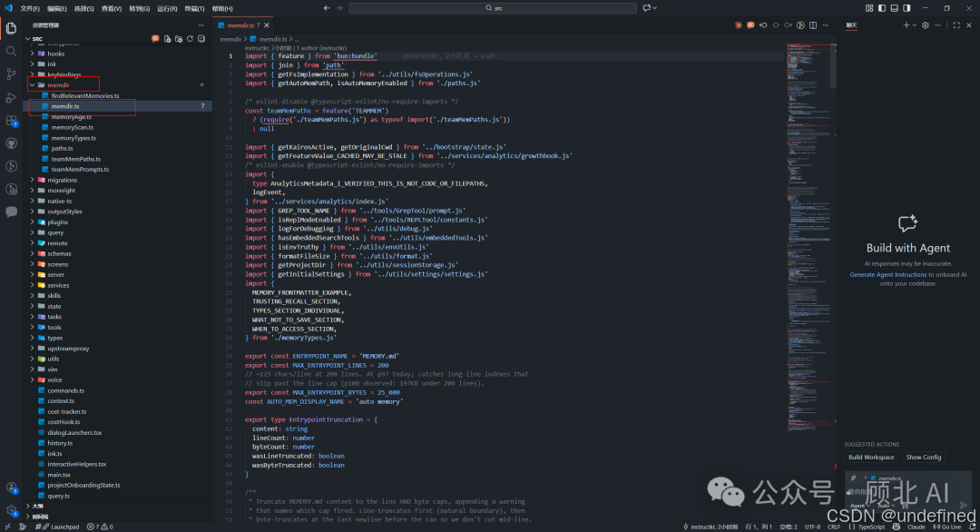Open the Accounts icon in activity bar

click(11, 488)
